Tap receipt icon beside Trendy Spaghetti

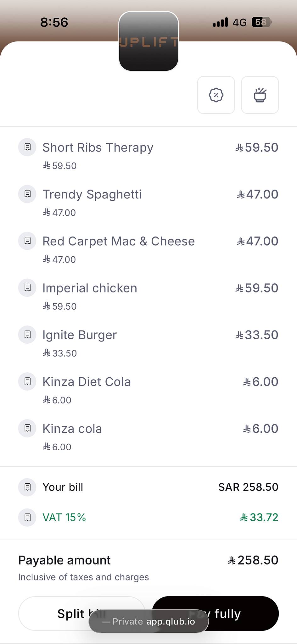[x=27, y=194]
